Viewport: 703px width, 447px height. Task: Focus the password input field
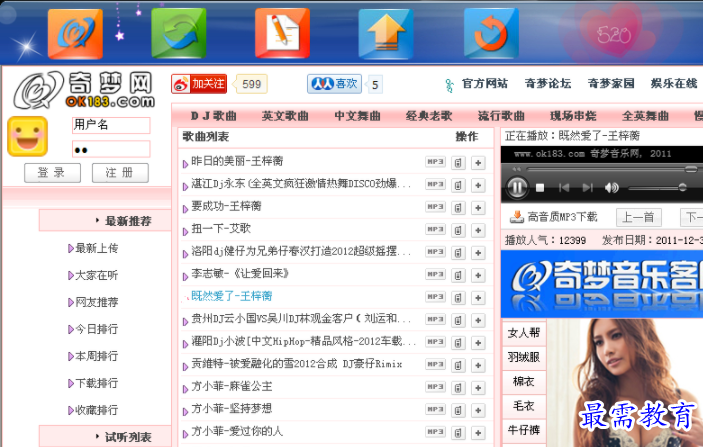[111, 149]
